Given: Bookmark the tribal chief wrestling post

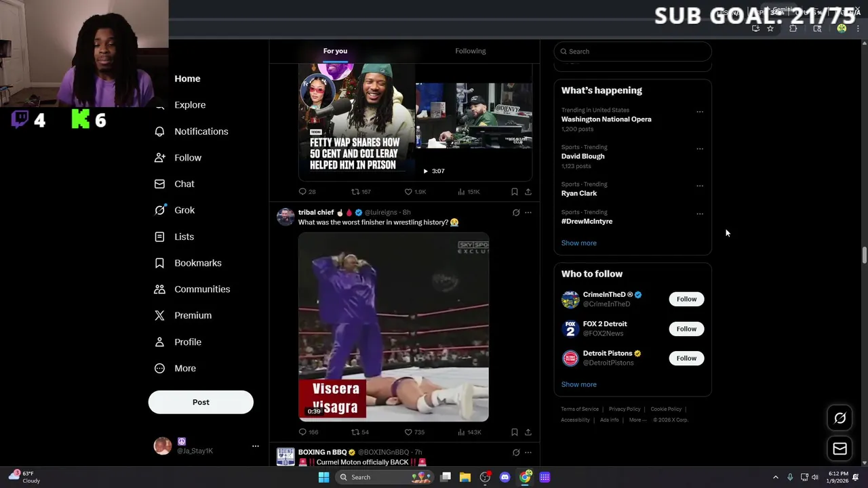Looking at the screenshot, I should tap(515, 432).
